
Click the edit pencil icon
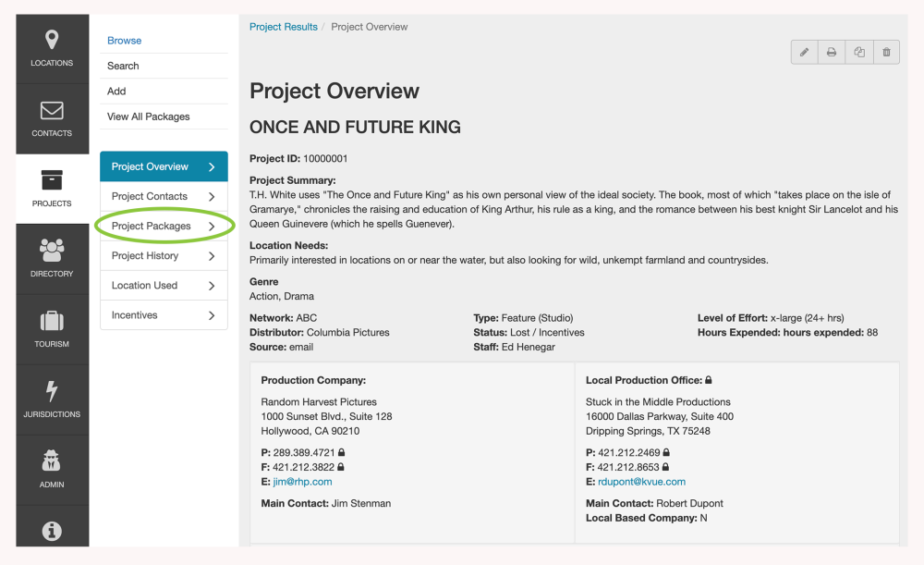pos(804,53)
